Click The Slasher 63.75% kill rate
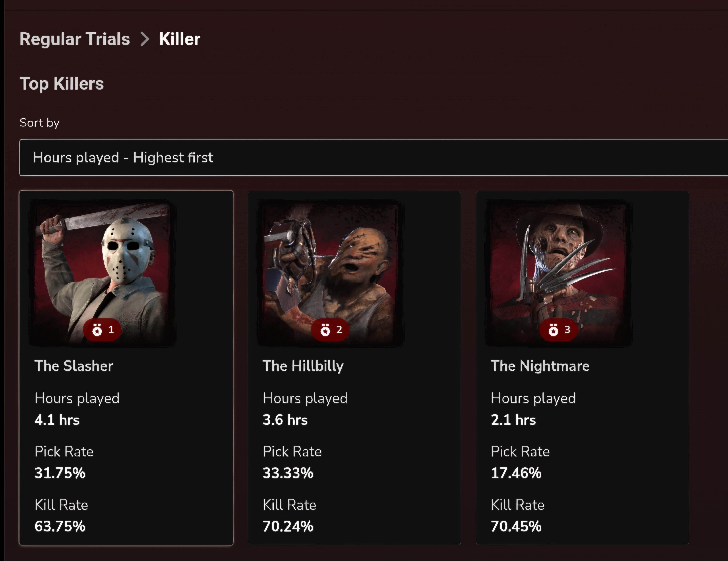 pos(60,526)
